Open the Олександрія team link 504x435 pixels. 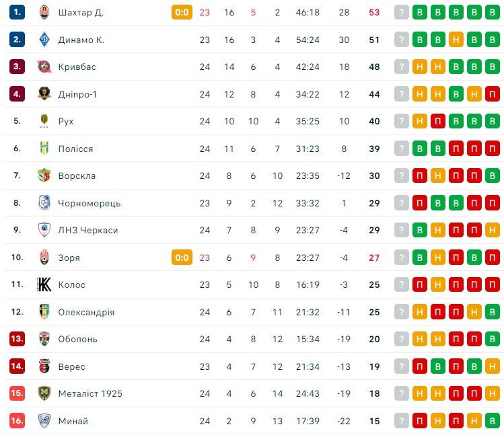(x=86, y=312)
